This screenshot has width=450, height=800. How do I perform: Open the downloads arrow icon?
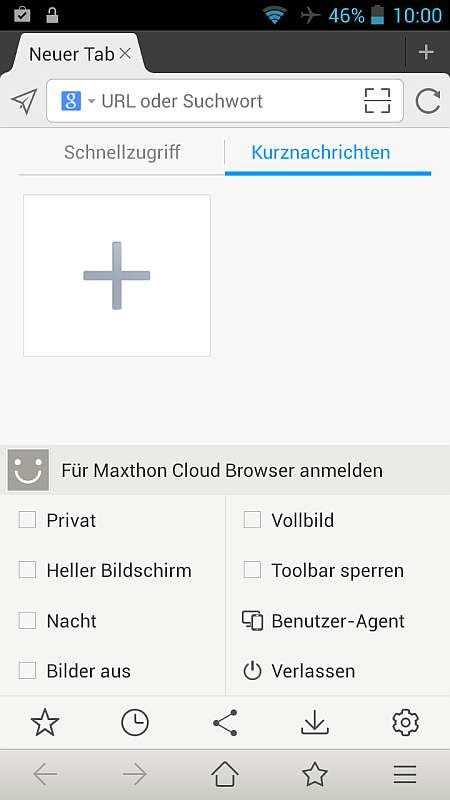pos(315,723)
